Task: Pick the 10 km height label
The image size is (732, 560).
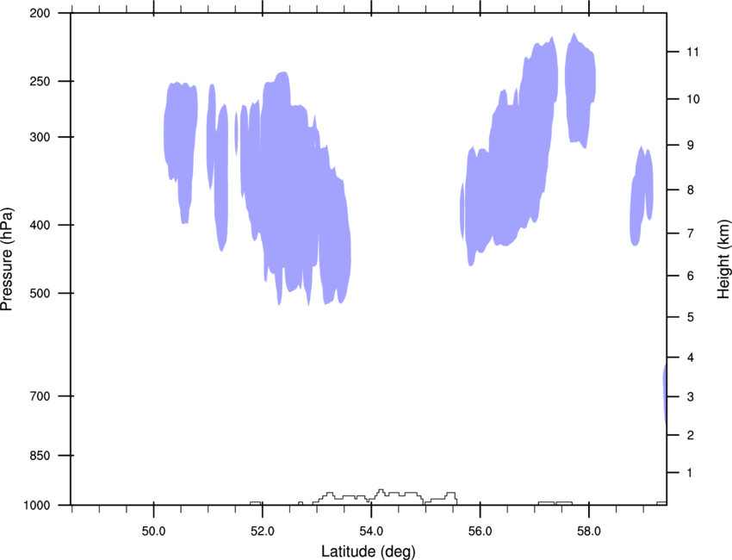Action: coord(692,99)
